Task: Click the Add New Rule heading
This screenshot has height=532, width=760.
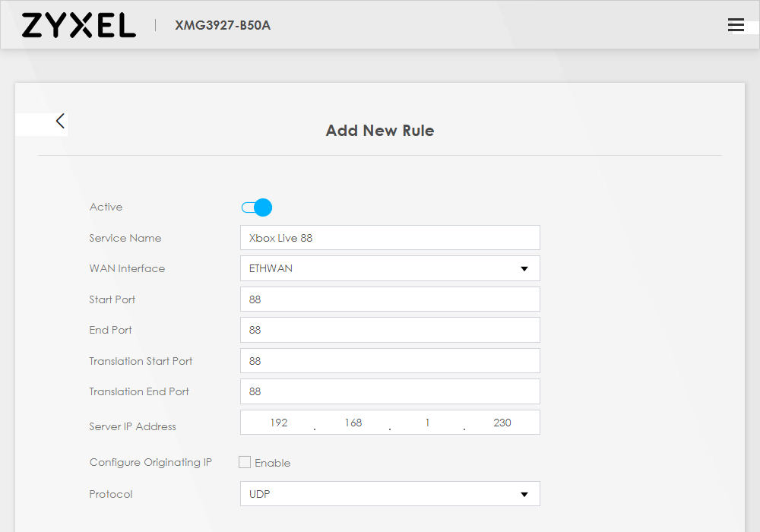Action: pos(380,131)
